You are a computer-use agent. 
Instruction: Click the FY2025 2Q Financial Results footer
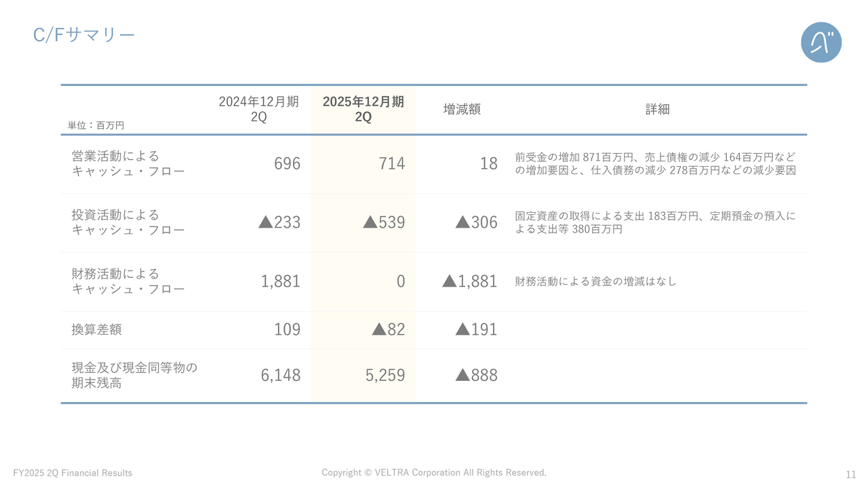pos(73,473)
